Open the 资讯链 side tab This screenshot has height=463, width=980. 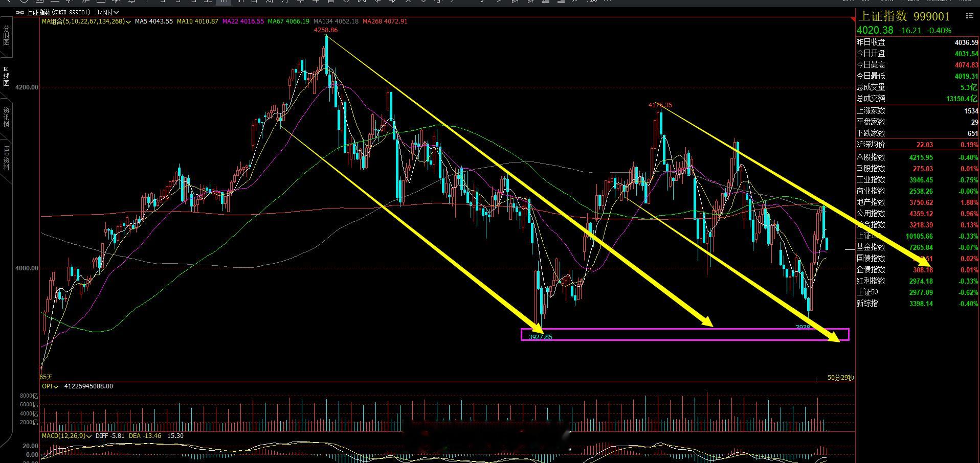[x=6, y=118]
